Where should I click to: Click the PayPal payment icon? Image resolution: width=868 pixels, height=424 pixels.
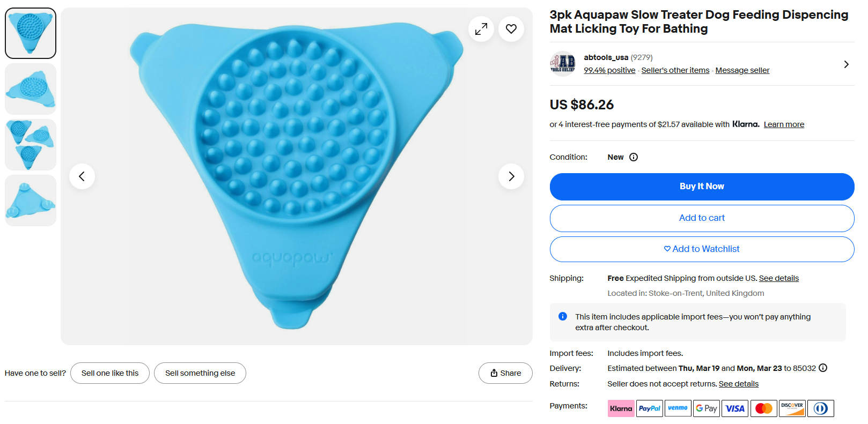[x=649, y=408]
